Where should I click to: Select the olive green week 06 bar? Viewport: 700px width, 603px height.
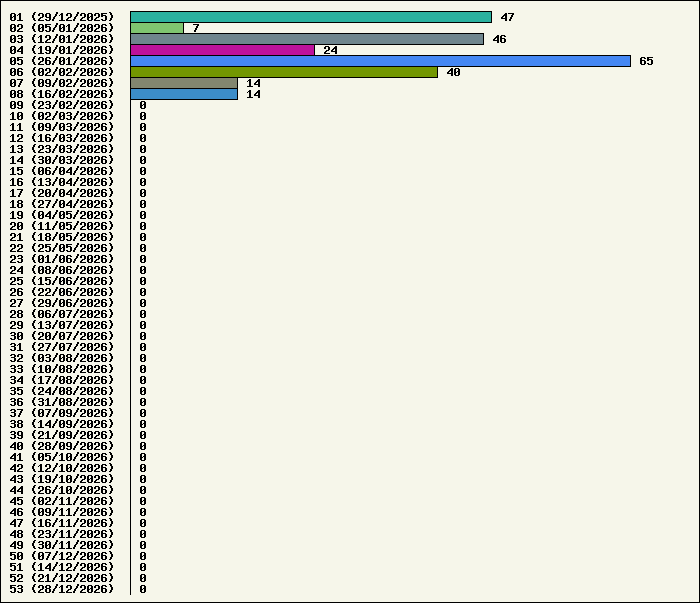[x=284, y=72]
